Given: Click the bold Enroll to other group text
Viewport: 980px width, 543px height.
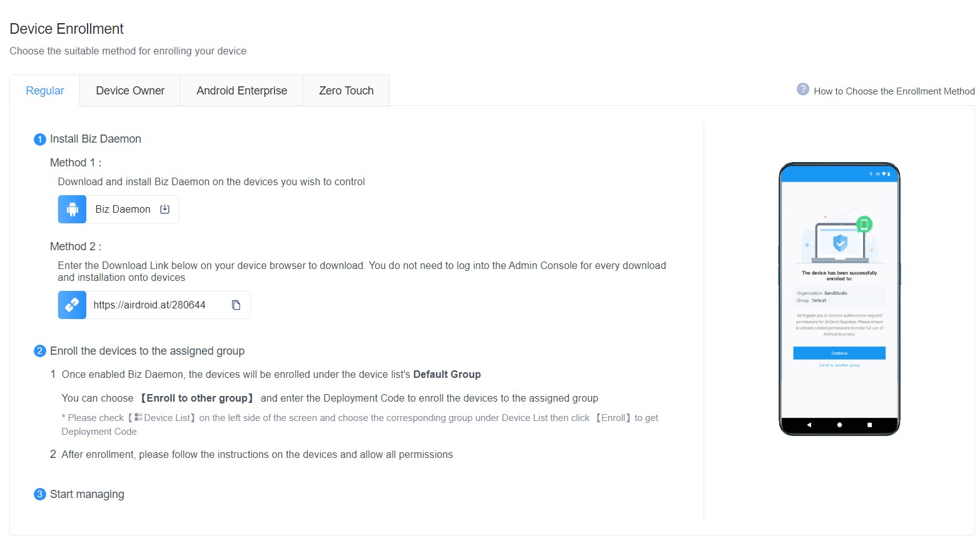Looking at the screenshot, I should (197, 398).
